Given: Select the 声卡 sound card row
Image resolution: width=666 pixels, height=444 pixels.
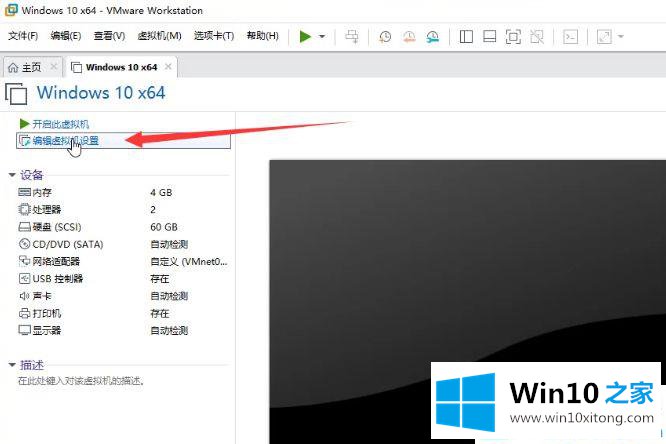Looking at the screenshot, I should tap(123, 296).
